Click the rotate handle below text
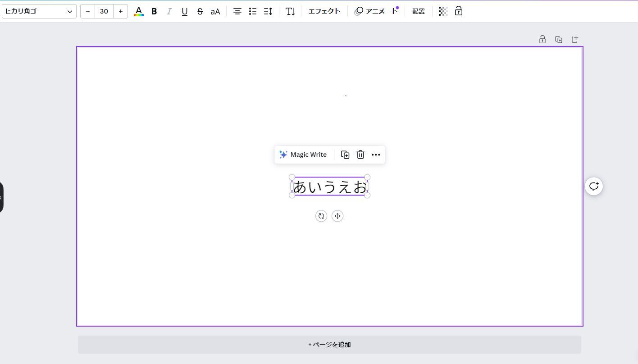This screenshot has height=364, width=638. coord(321,216)
